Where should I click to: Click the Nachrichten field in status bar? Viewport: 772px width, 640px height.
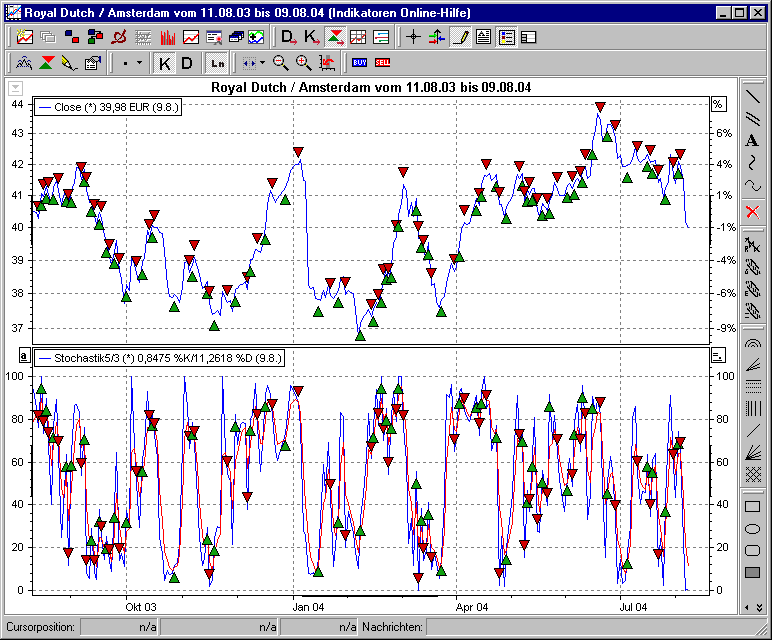590,627
